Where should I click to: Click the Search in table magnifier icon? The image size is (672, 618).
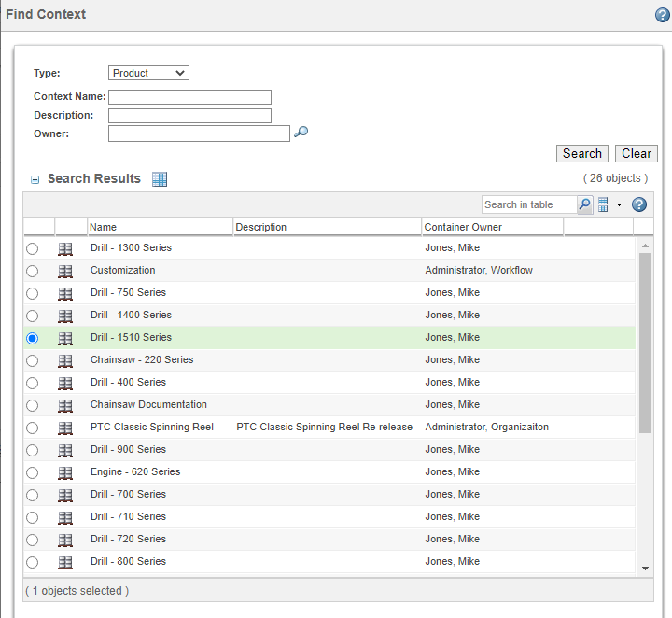tap(585, 204)
